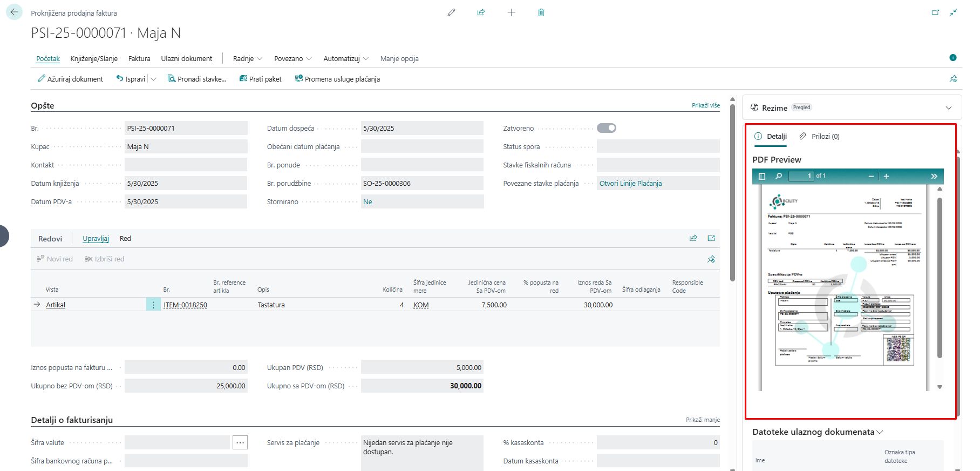Expand the Automatizuj menu

(x=345, y=58)
